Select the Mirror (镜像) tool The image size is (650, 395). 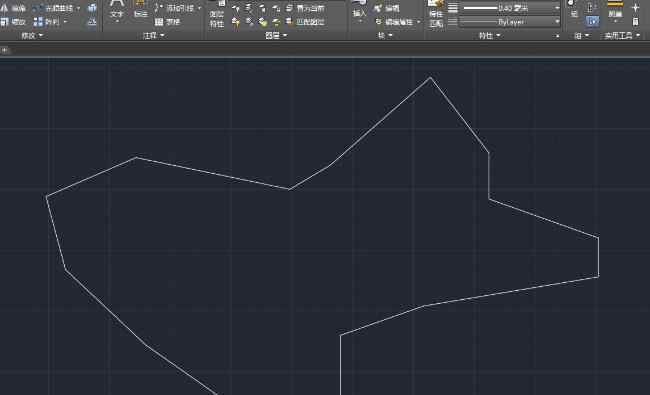point(13,8)
